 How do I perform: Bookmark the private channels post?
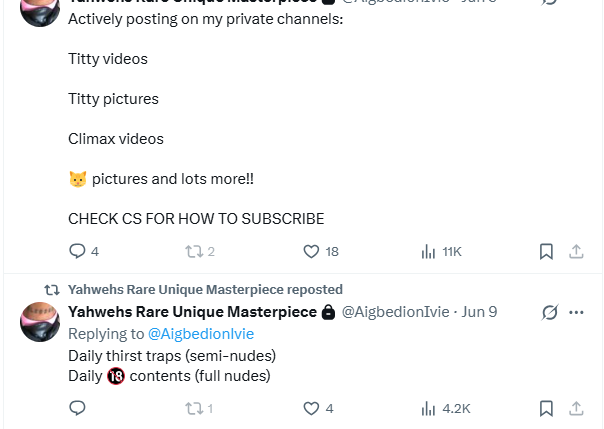pos(546,251)
